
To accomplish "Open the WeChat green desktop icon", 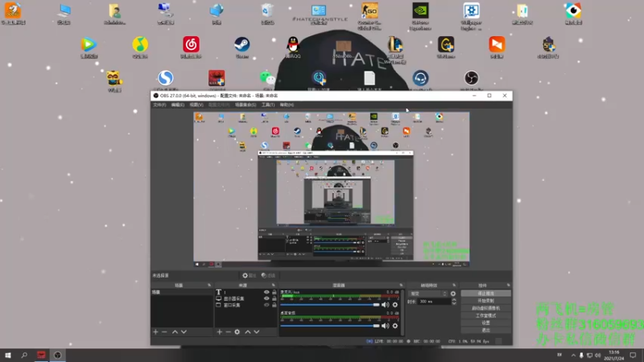I will [267, 80].
